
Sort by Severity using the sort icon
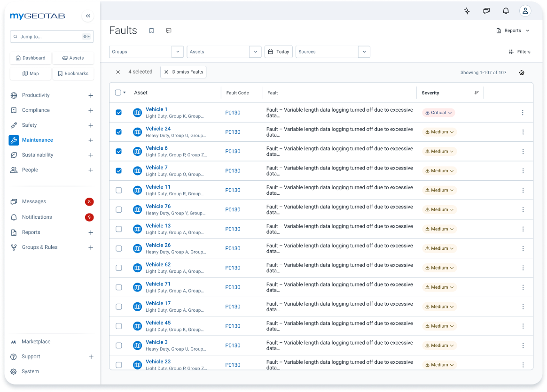pos(477,92)
